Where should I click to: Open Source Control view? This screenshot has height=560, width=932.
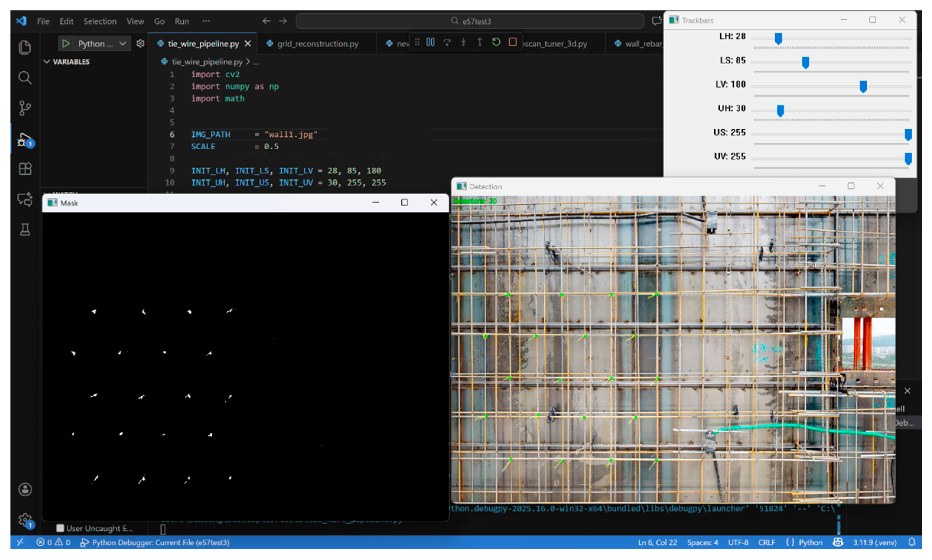coord(25,108)
